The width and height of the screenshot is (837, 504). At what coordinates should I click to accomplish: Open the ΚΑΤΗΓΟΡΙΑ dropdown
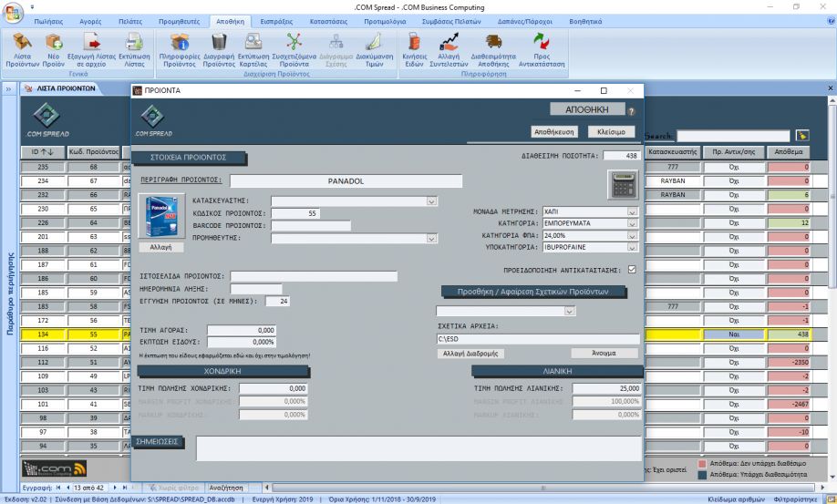click(632, 223)
